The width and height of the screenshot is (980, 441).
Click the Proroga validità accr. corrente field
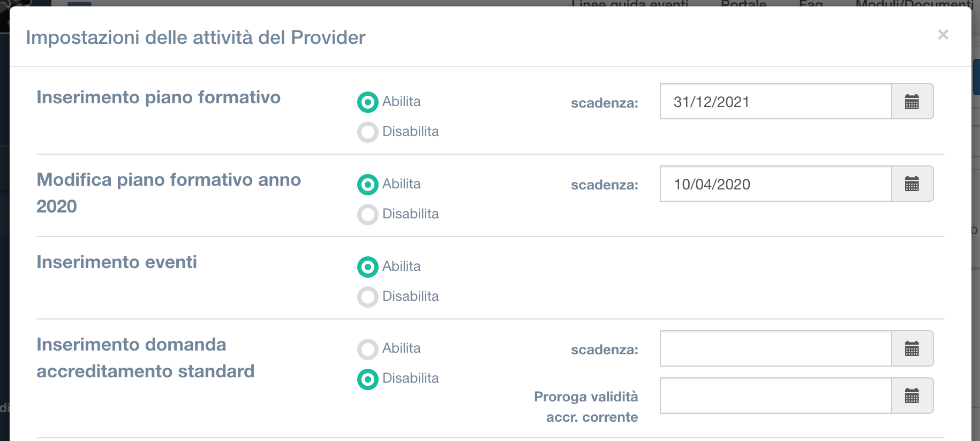(776, 396)
